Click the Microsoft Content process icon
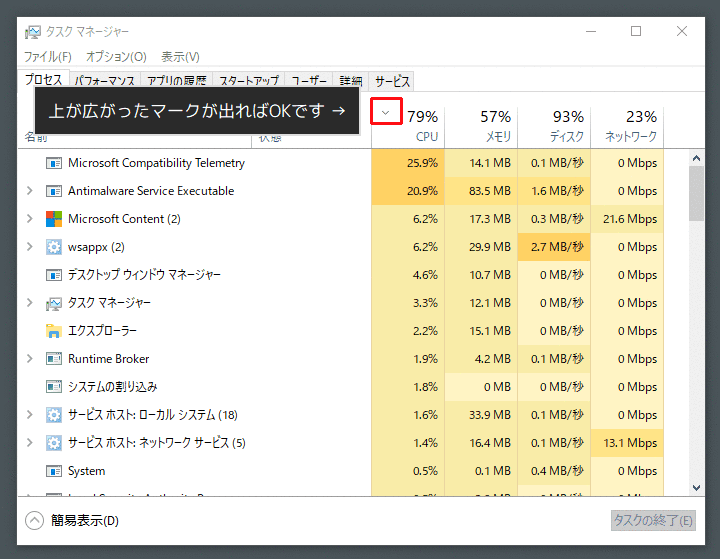 [x=54, y=219]
